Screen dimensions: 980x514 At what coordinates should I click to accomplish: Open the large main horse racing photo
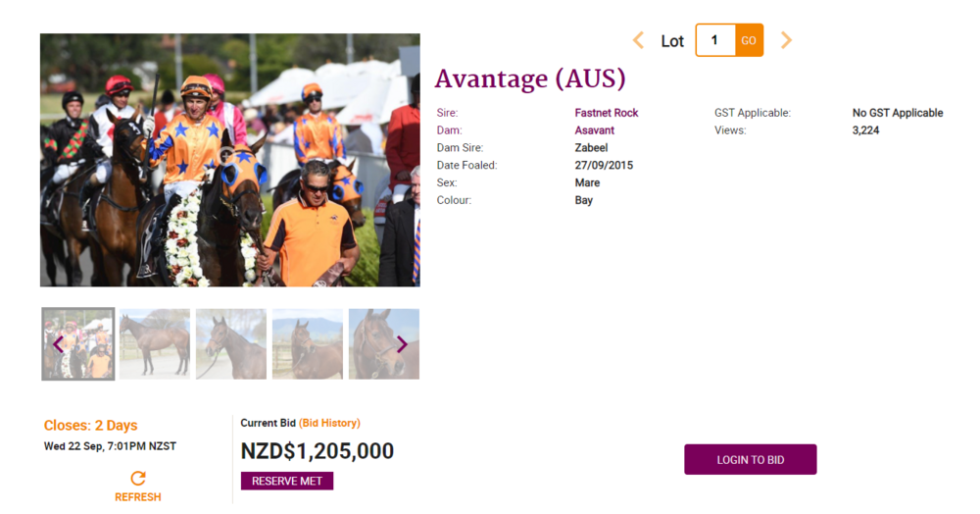coord(229,160)
